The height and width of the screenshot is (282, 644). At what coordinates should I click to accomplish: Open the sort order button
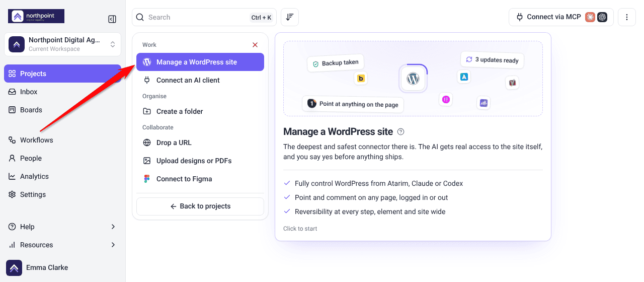point(290,17)
